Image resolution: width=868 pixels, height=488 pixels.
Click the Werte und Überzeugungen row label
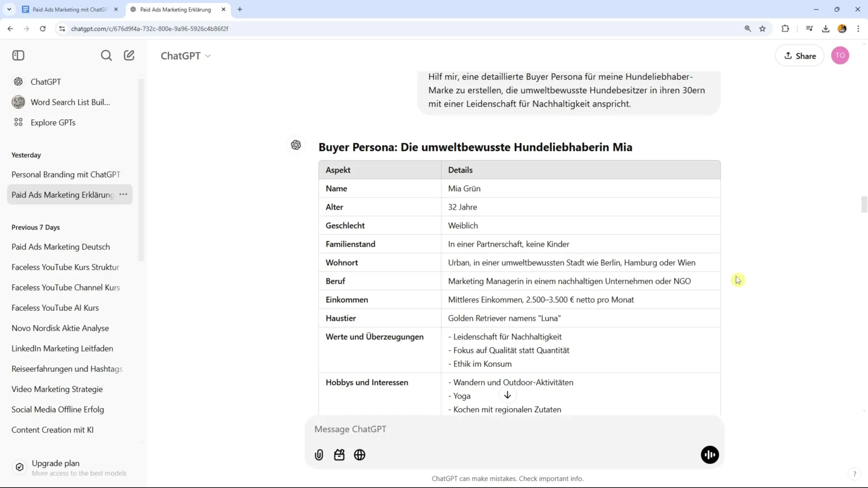coord(374,337)
